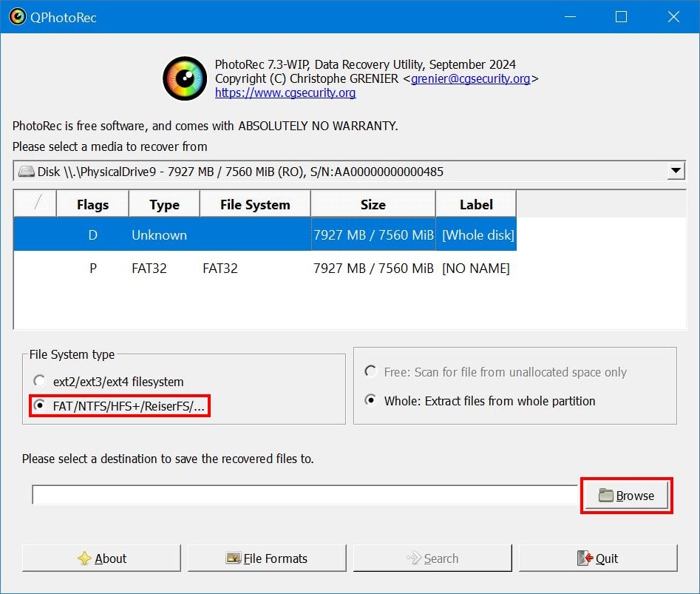Image resolution: width=700 pixels, height=594 pixels.
Task: Sort by the Type column header
Action: [x=164, y=204]
